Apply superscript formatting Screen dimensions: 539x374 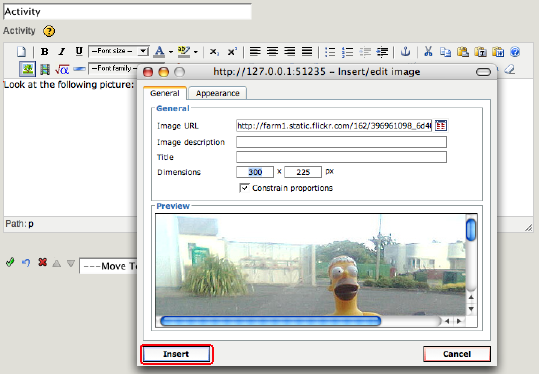tap(232, 52)
